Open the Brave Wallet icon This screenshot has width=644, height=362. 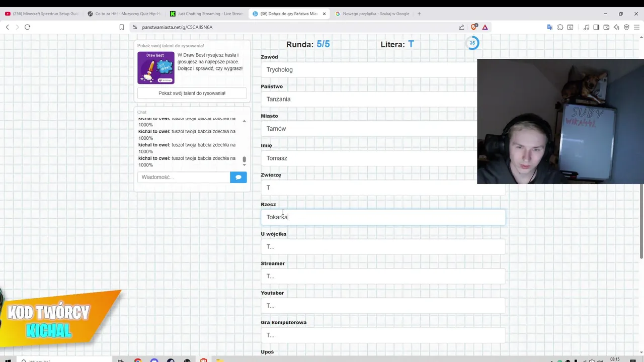click(x=606, y=27)
